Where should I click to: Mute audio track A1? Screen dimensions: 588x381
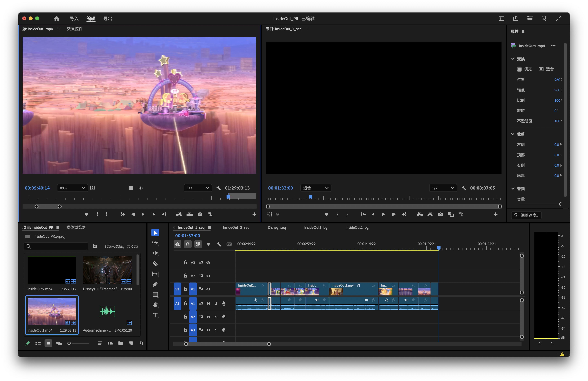(208, 303)
